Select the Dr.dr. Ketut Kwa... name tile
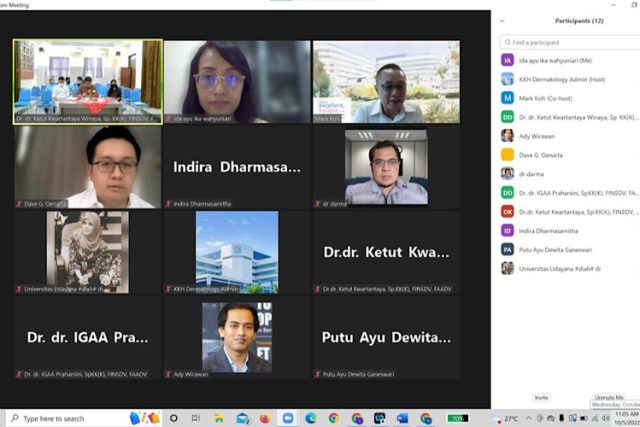This screenshot has height=427, width=640. (386, 252)
